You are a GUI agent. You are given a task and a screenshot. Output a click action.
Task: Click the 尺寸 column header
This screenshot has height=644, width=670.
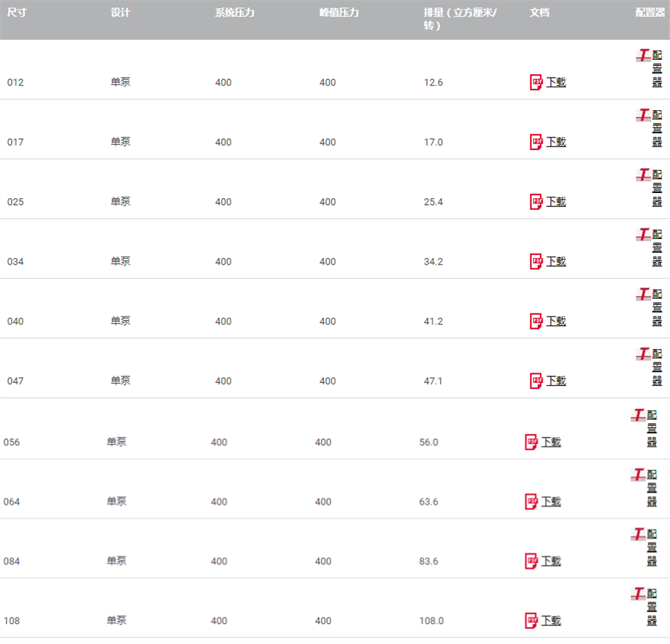coord(17,13)
